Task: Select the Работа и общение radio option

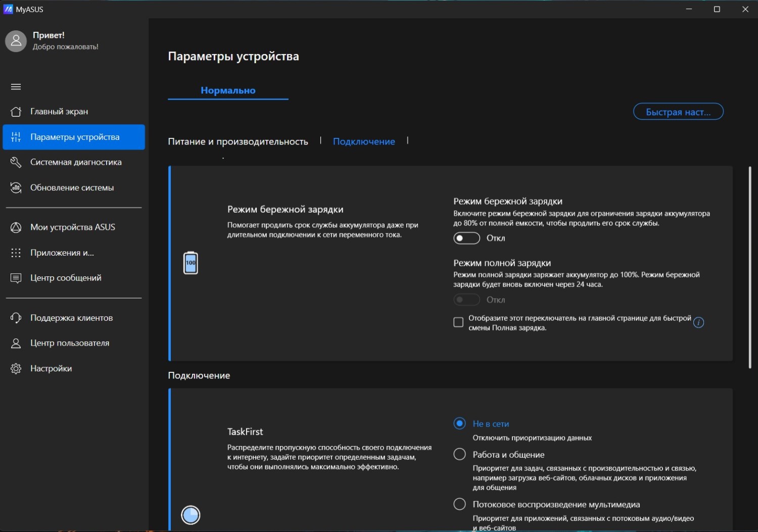Action: point(459,454)
